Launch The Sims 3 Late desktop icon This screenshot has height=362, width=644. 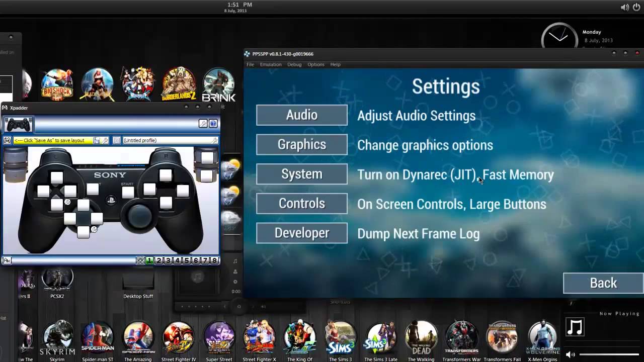tap(381, 340)
